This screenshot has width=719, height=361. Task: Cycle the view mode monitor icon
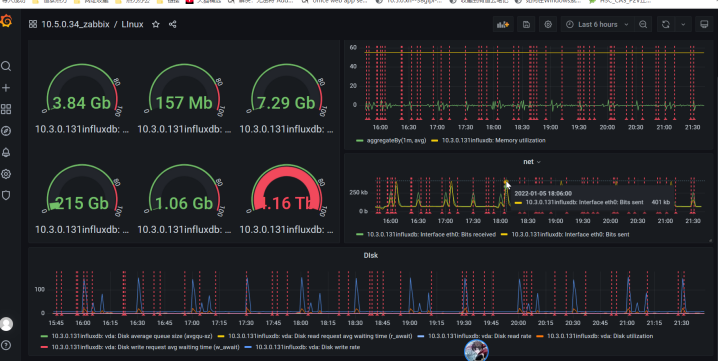[x=704, y=24]
